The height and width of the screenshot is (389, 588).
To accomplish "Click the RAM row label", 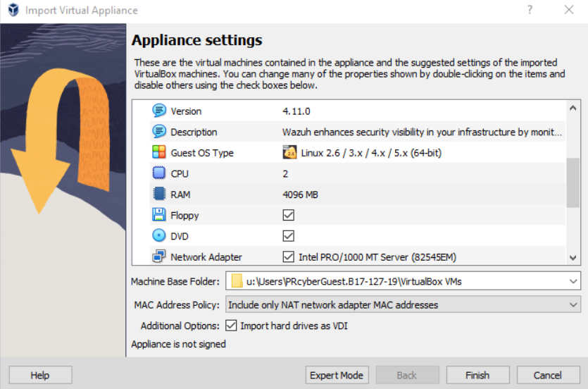I will 180,194.
